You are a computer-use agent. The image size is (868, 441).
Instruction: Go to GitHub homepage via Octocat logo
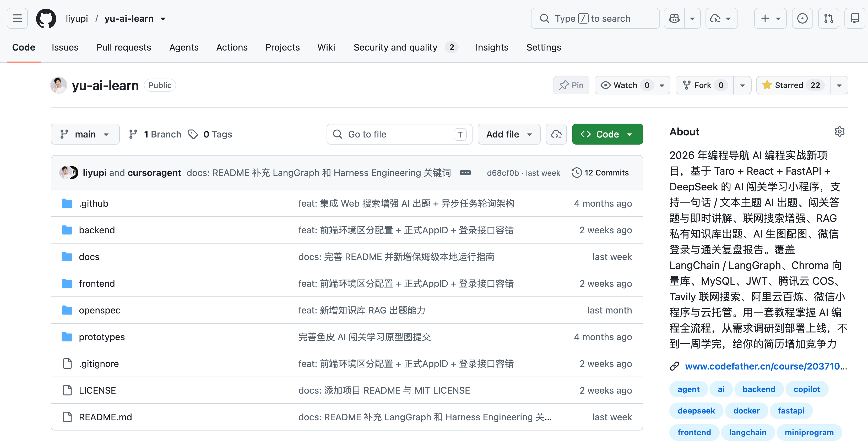46,19
